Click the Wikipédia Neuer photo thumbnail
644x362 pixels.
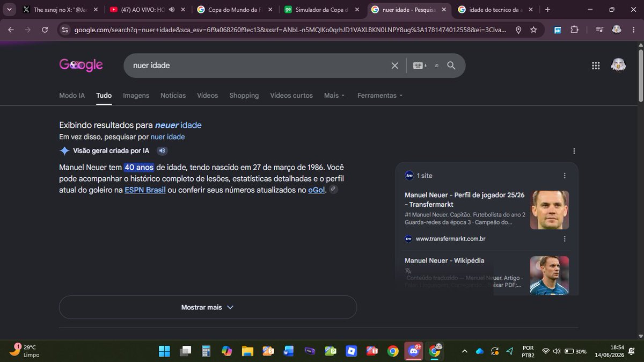pos(550,276)
